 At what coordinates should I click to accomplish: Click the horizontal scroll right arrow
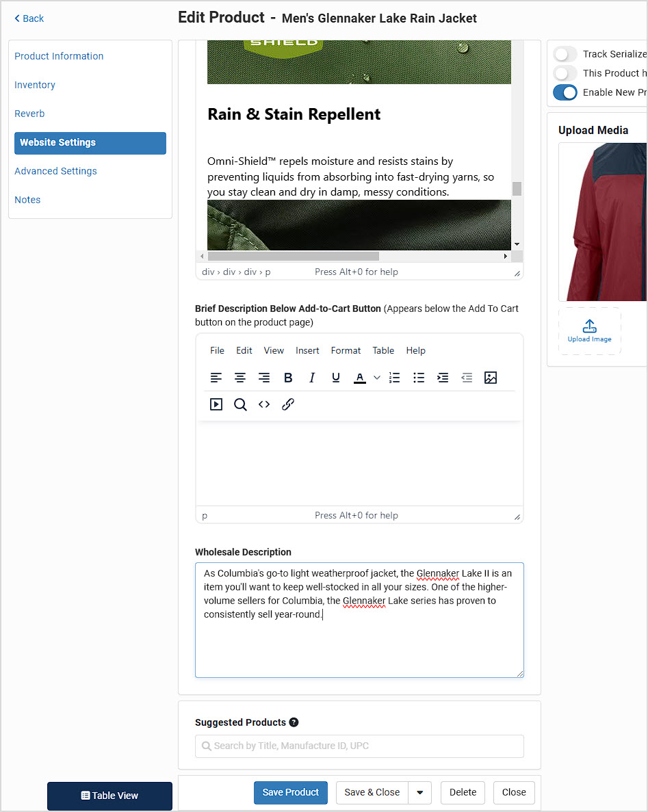coord(506,257)
